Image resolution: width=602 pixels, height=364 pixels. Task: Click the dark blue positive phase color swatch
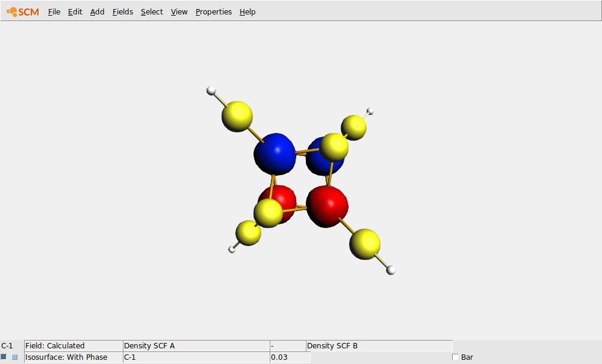click(x=4, y=357)
